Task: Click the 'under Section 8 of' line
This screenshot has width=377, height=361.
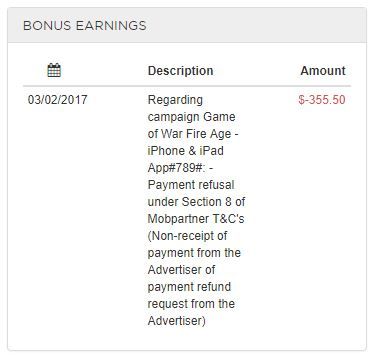Action: [x=196, y=202]
